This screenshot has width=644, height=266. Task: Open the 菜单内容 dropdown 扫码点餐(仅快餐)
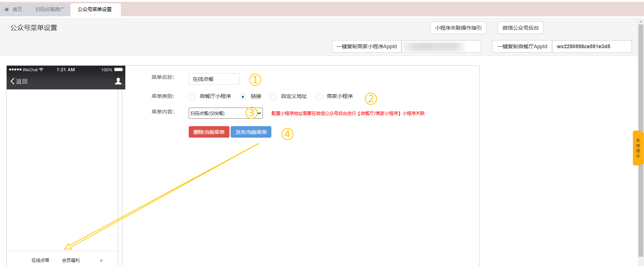pyautogui.click(x=225, y=113)
